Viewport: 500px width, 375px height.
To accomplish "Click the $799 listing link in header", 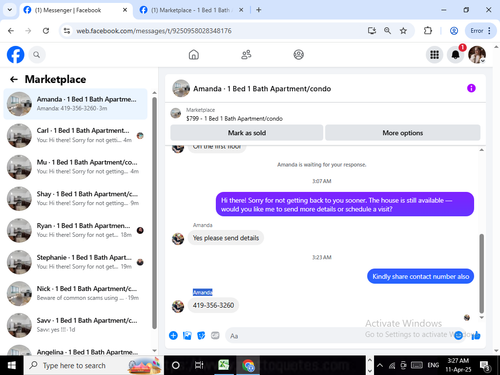I will (234, 119).
